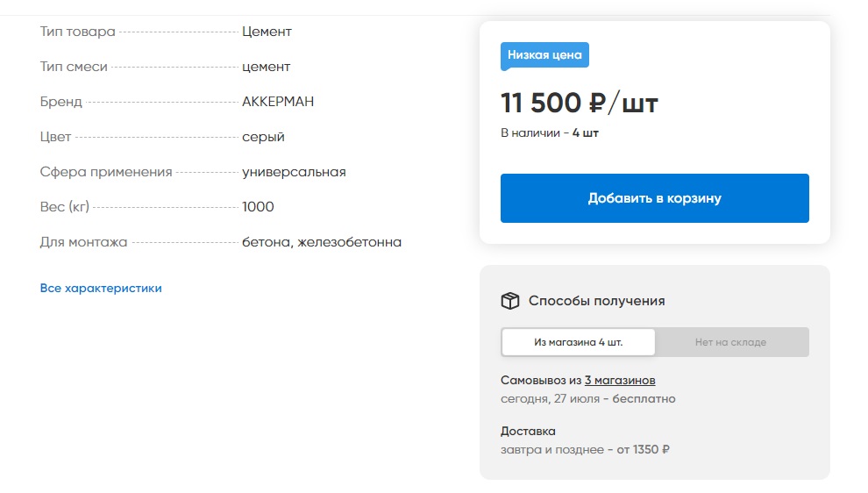Click the Тип смеси label
868x493 pixels.
coord(74,67)
